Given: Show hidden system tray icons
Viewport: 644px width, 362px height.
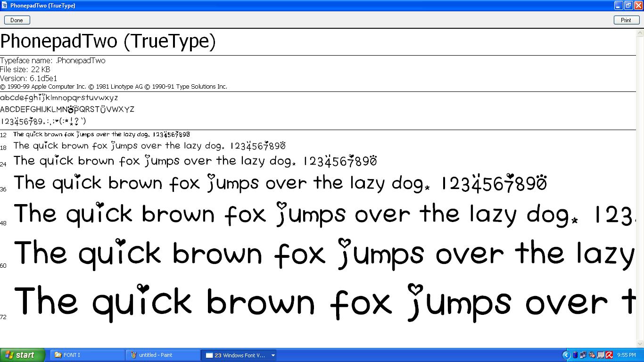Looking at the screenshot, I should [x=566, y=355].
